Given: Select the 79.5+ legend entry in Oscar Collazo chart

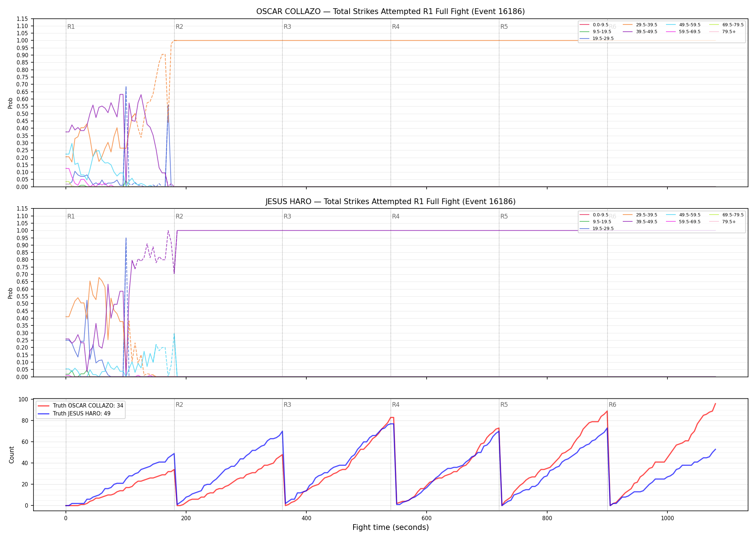Looking at the screenshot, I should pos(722,32).
